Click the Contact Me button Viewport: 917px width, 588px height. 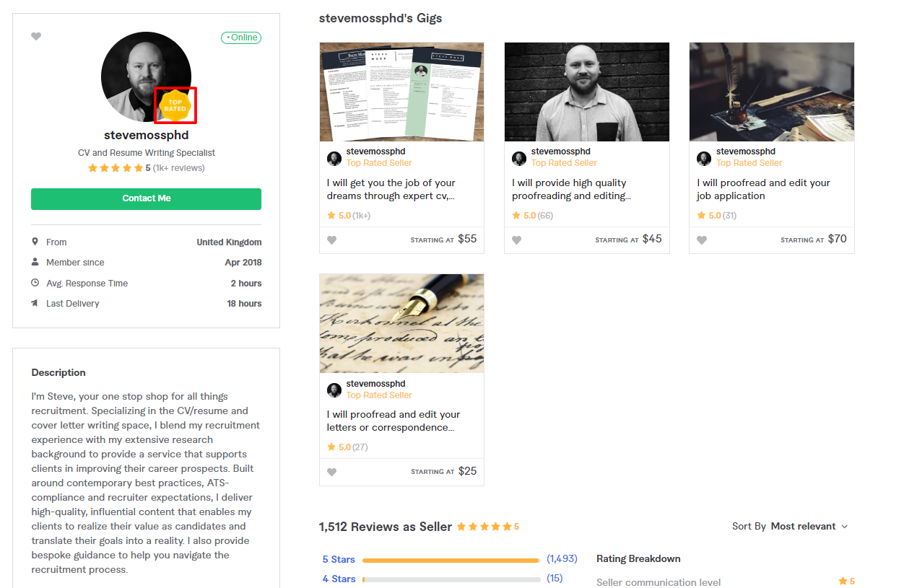(146, 198)
